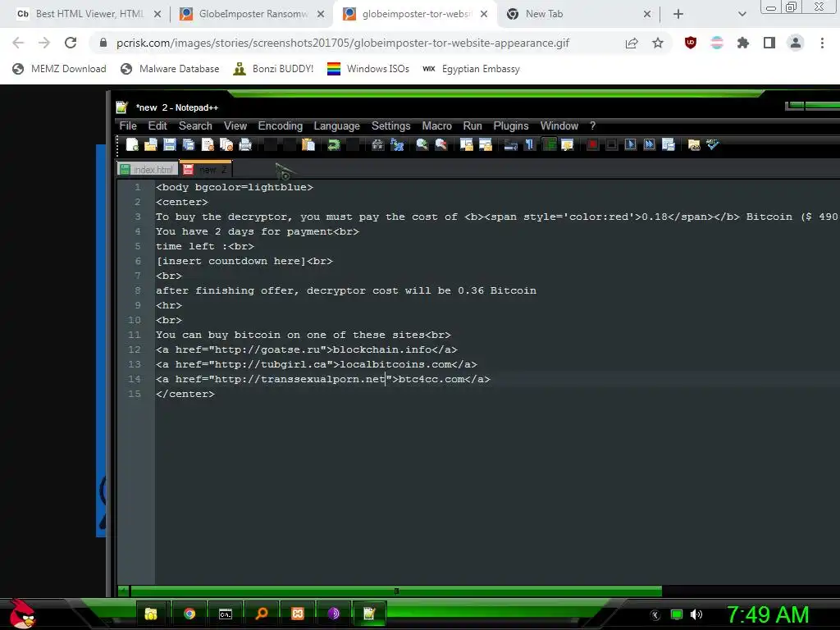Click run macro multiple times icon
The width and height of the screenshot is (840, 630).
[x=650, y=144]
